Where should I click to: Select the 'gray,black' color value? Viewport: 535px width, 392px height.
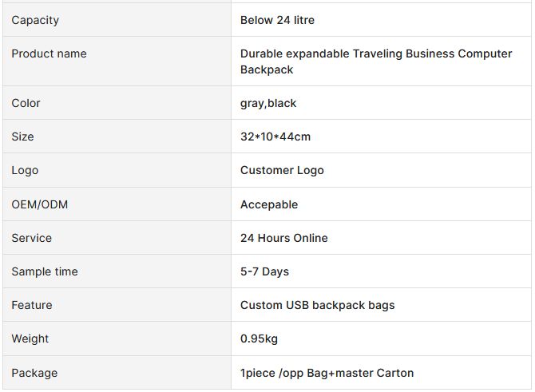pyautogui.click(x=268, y=103)
